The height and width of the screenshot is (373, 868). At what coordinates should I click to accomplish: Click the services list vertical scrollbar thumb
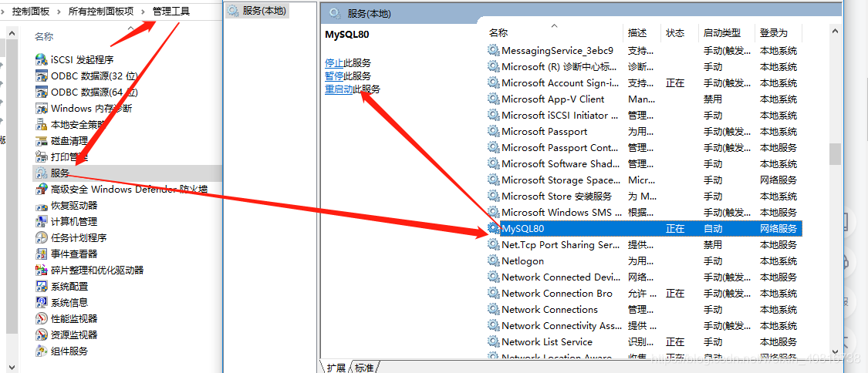[835, 153]
